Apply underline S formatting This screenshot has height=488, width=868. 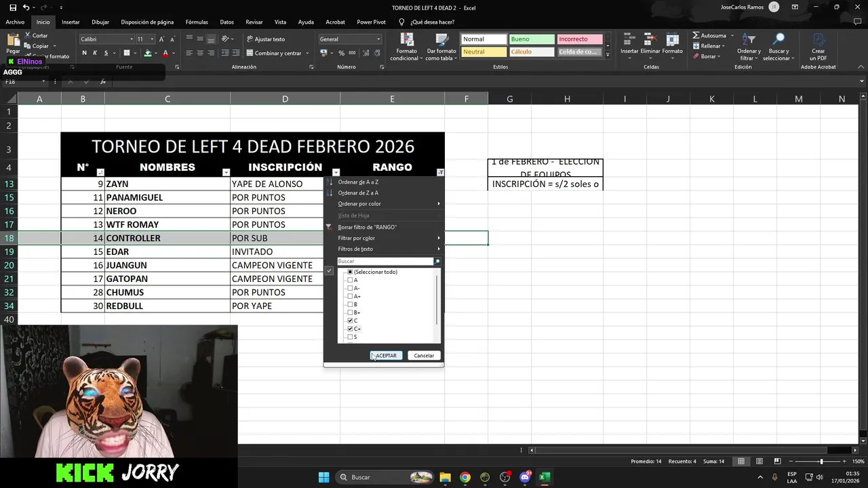(106, 53)
